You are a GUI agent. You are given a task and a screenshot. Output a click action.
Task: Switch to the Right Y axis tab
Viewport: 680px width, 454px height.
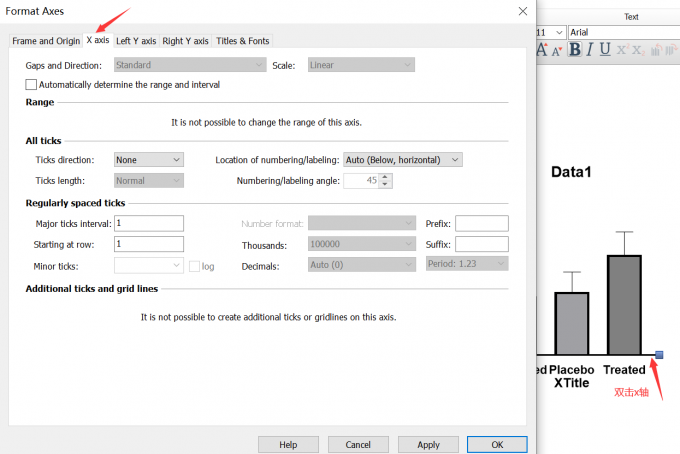tap(185, 41)
